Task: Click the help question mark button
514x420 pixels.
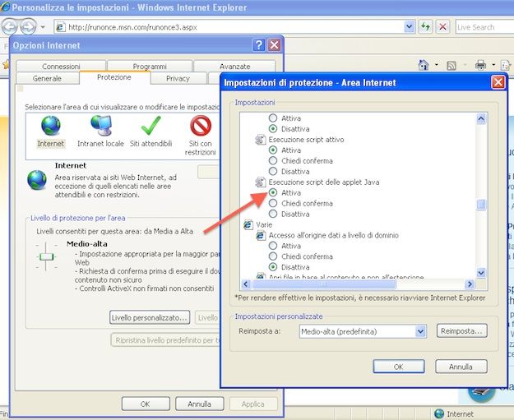Action: (258, 45)
